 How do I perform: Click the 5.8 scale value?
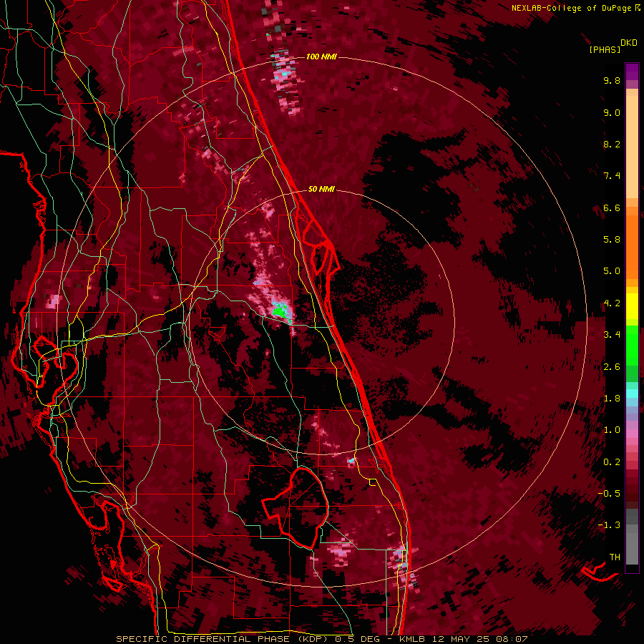click(612, 240)
